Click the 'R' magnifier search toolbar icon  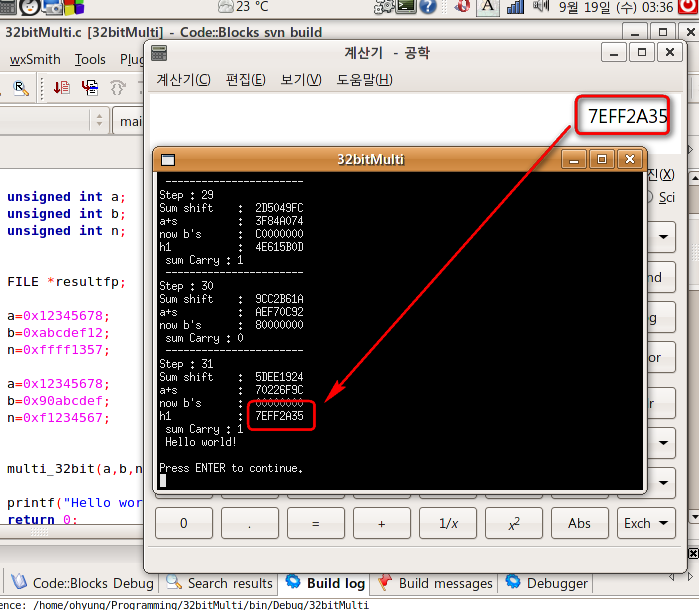[21, 87]
